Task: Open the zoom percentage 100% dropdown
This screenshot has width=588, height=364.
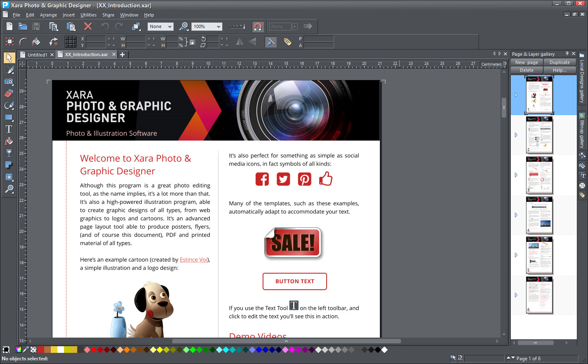Action: (x=218, y=27)
